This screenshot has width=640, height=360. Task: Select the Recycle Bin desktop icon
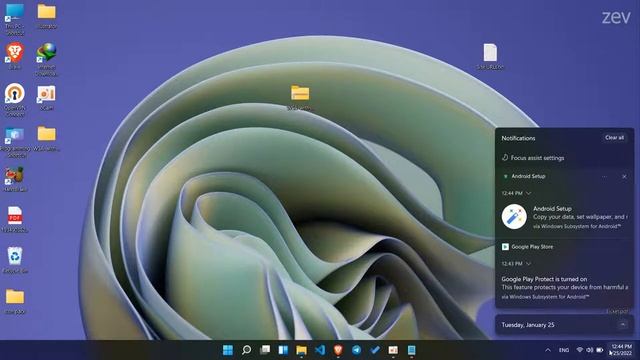pos(15,260)
